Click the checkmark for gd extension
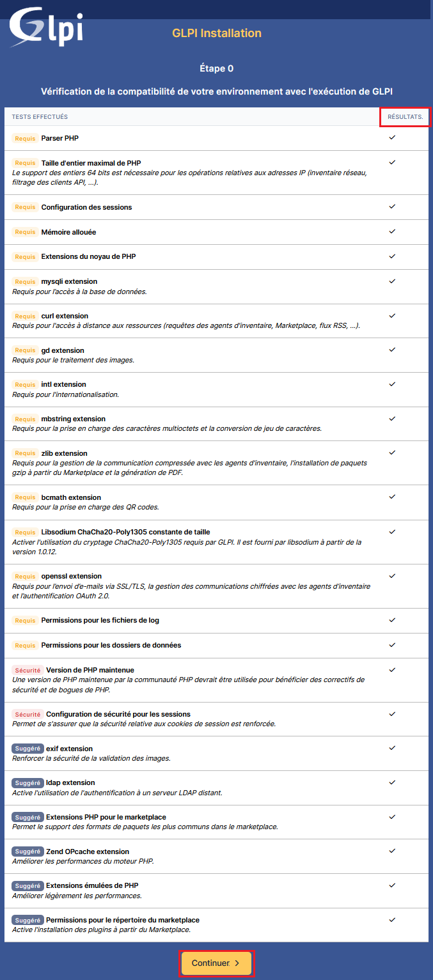Image resolution: width=433 pixels, height=980 pixels. tap(392, 350)
